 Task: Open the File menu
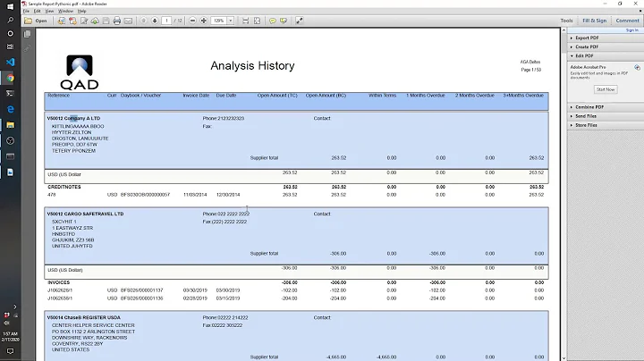coord(26,11)
